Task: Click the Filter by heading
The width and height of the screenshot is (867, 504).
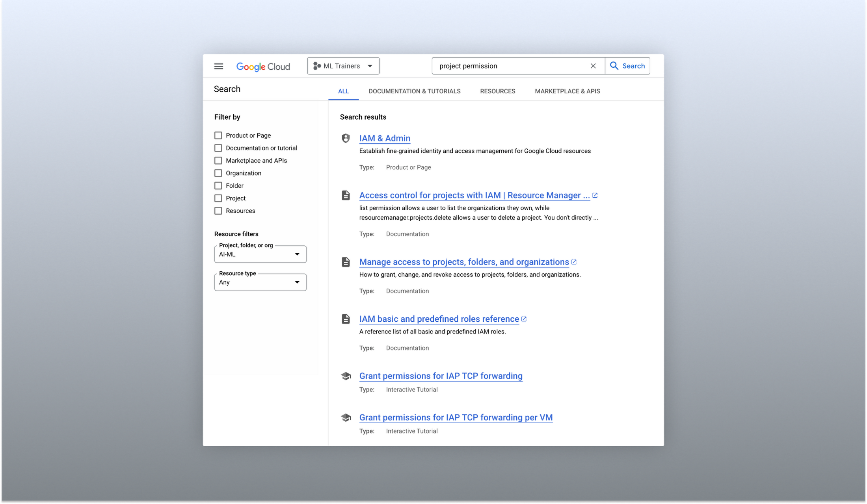Action: 227,117
